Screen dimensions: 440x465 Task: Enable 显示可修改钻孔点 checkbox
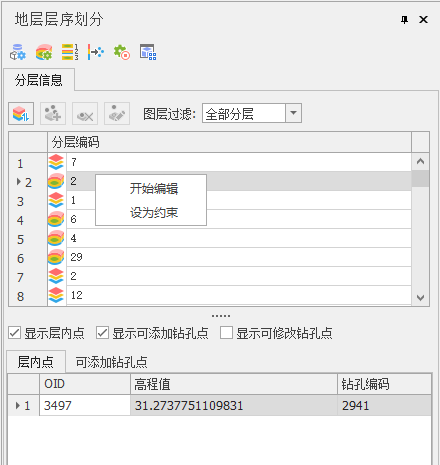[226, 333]
